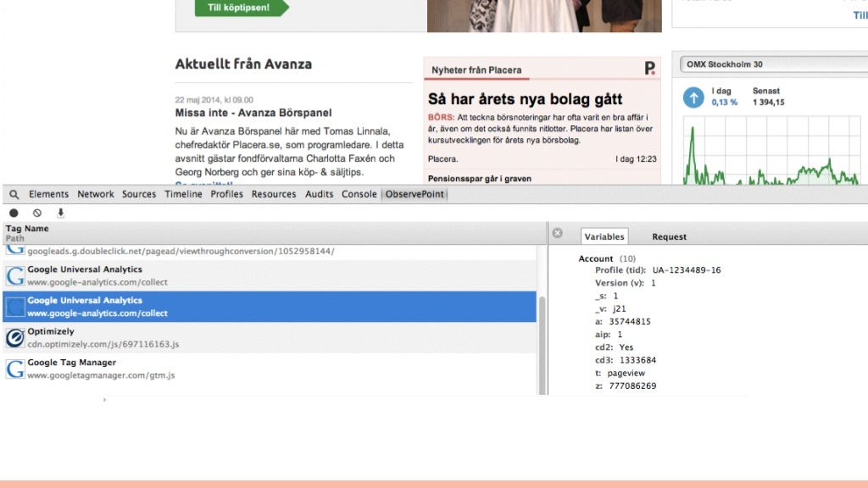The width and height of the screenshot is (868, 488).
Task: Open the Elements tab
Action: coord(48,194)
